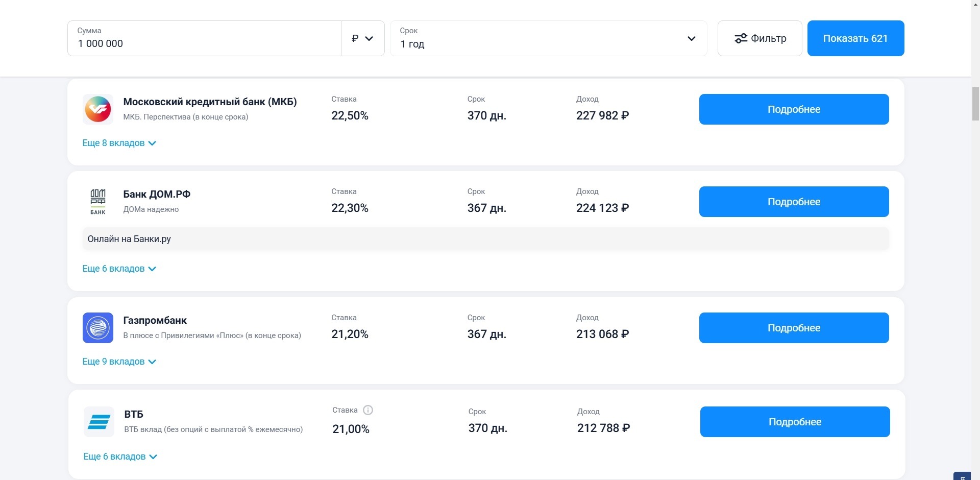Open the Газпромбанк bank title
Viewport: 980px width, 480px height.
point(155,320)
